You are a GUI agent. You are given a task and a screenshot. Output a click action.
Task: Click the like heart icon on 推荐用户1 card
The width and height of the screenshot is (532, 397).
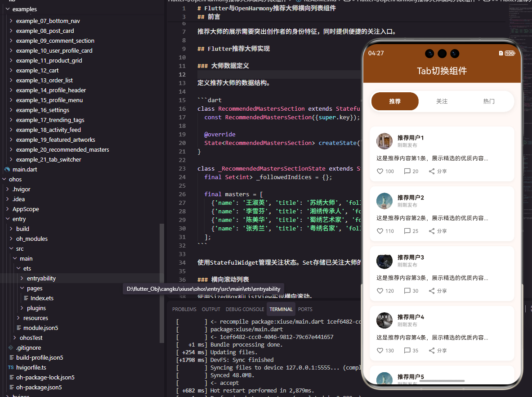coord(380,171)
